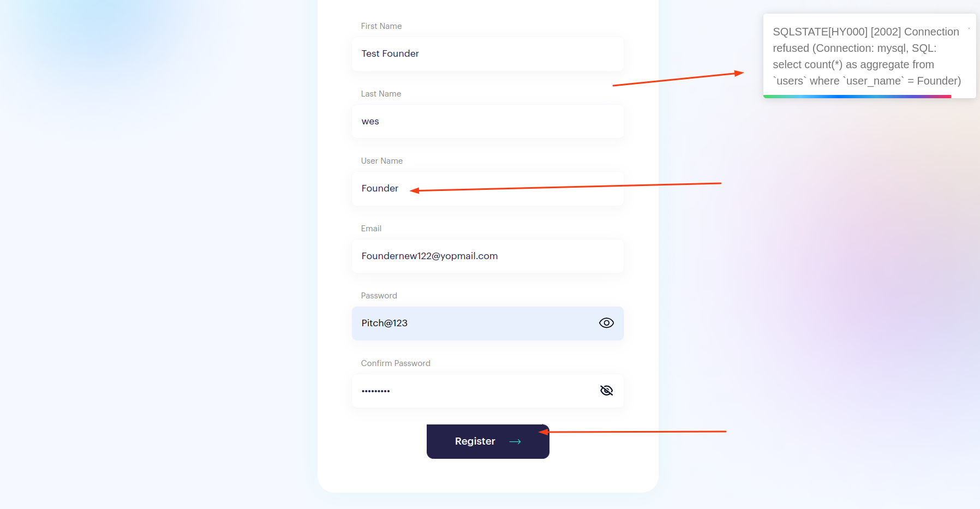This screenshot has width=980, height=509.
Task: Click the Foundernew122@yopmail.com email text
Action: 429,256
